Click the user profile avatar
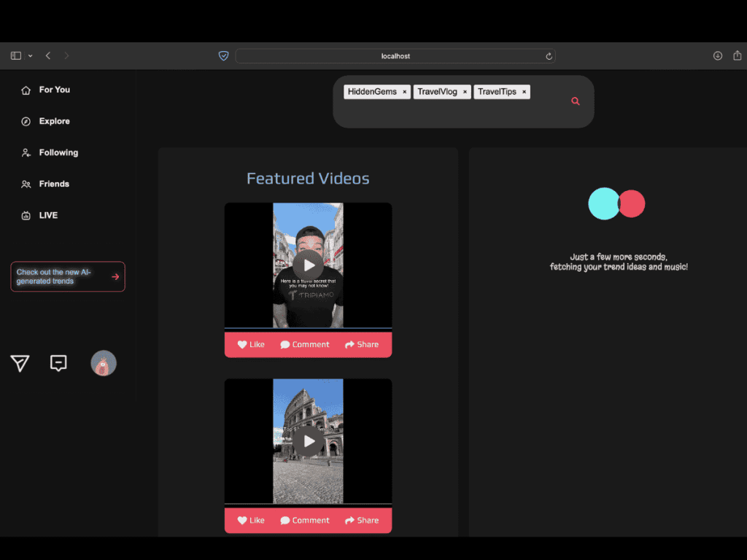Screen dimensions: 747x560 point(104,363)
